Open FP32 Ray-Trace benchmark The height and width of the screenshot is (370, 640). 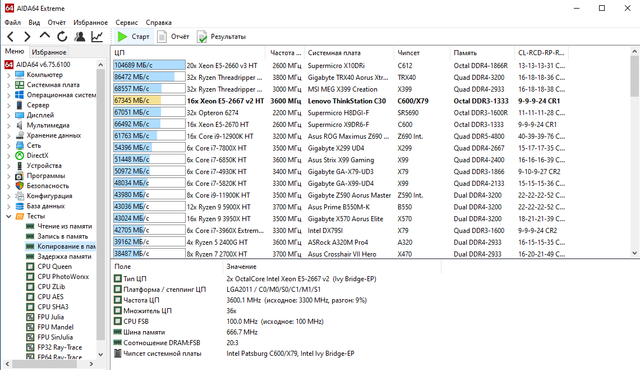pos(54,347)
